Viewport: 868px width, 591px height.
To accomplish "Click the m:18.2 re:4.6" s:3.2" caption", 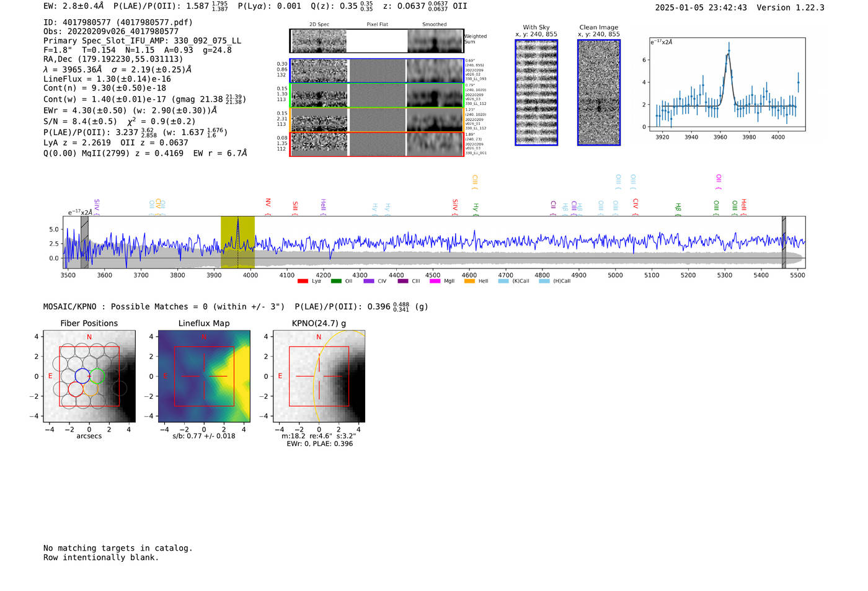I will (x=319, y=436).
